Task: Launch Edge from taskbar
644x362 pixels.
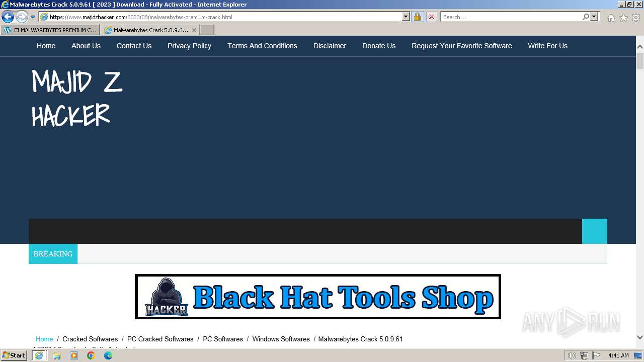Action: (108, 355)
